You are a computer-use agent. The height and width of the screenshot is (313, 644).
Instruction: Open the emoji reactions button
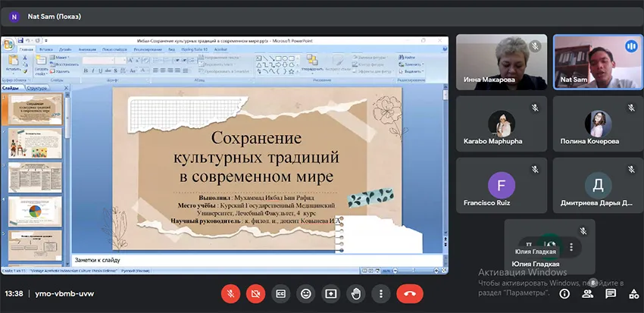[305, 293]
